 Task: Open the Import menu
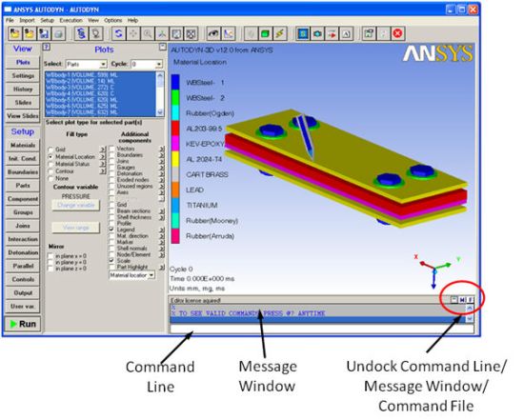(x=27, y=20)
